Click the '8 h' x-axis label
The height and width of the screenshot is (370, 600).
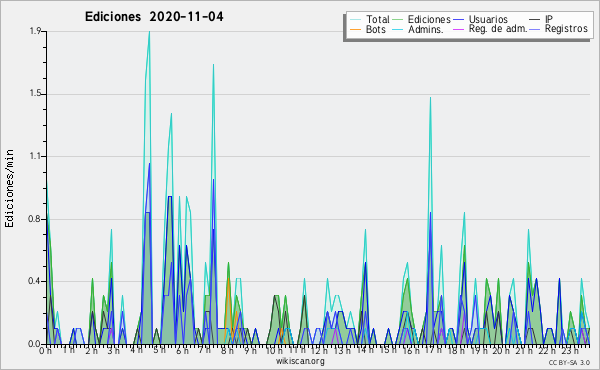click(x=227, y=351)
